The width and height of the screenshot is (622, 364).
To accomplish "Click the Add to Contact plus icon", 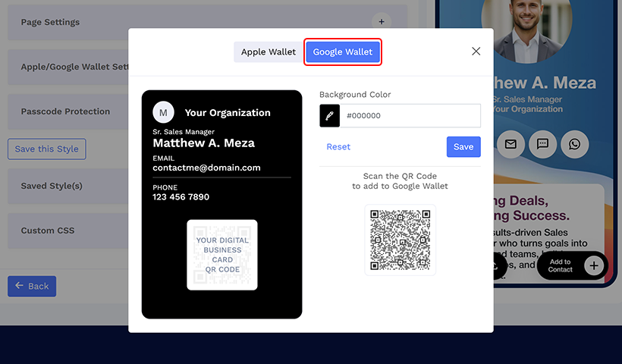I will [x=593, y=265].
